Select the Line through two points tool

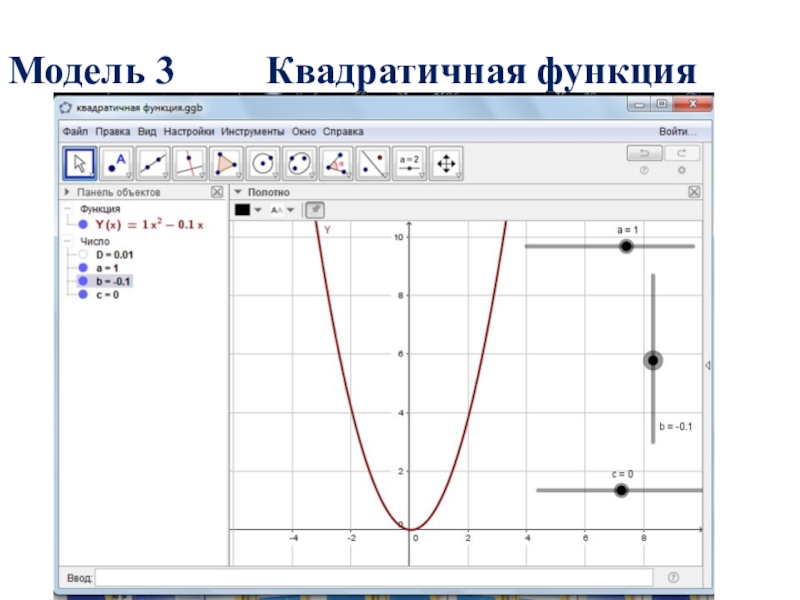[x=153, y=164]
